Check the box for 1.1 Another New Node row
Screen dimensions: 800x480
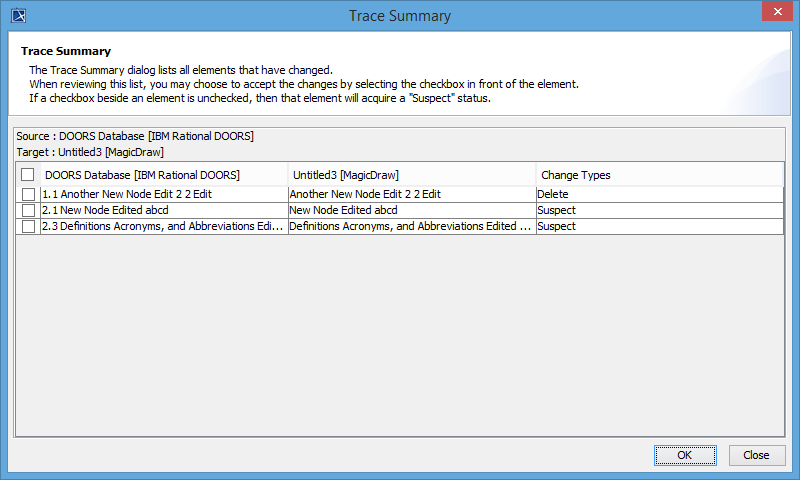click(x=28, y=194)
